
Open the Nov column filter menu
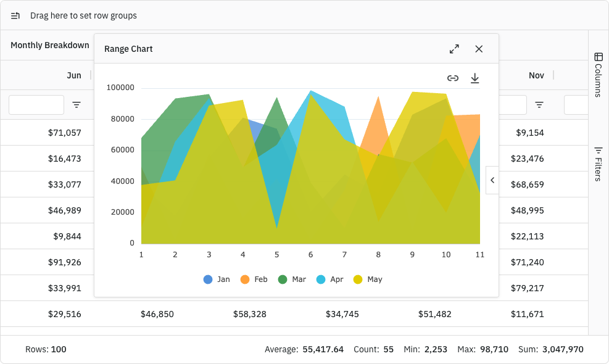pos(539,105)
